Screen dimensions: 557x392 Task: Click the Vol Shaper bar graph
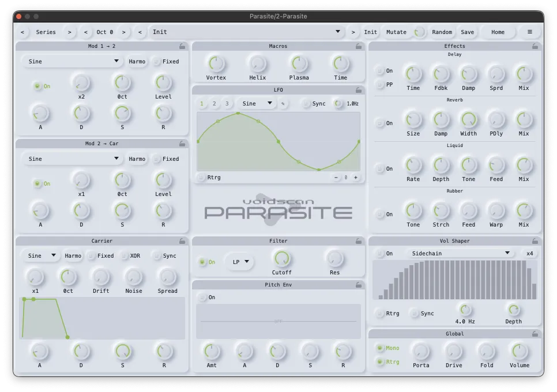(455, 280)
